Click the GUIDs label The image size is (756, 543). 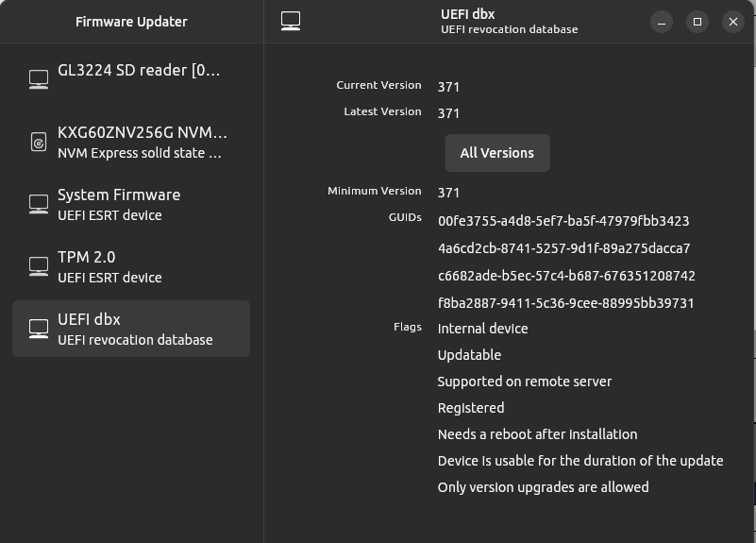point(405,217)
